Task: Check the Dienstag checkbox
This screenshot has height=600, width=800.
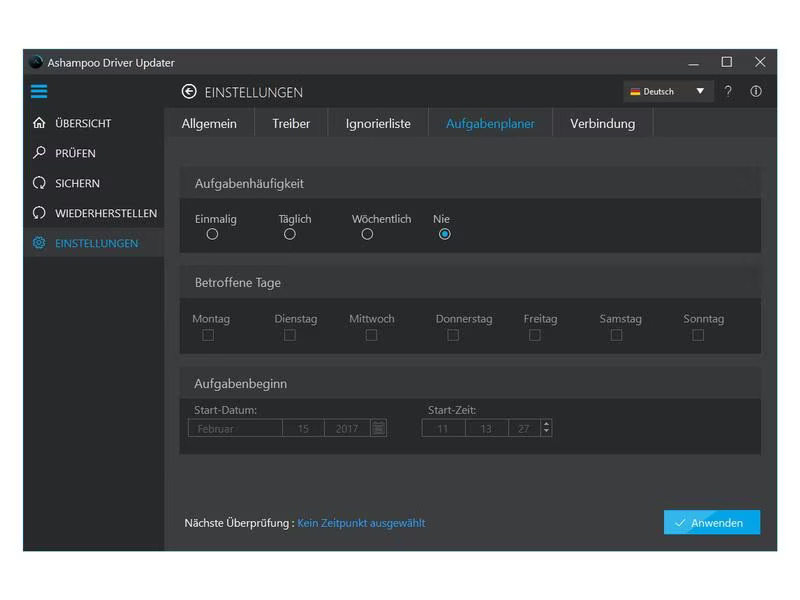Action: [290, 335]
